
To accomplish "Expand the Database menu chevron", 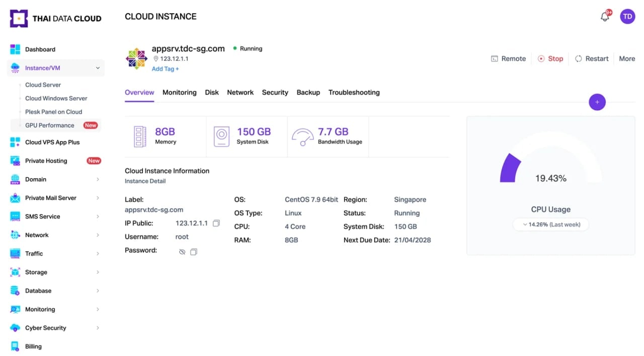I will pos(98,291).
